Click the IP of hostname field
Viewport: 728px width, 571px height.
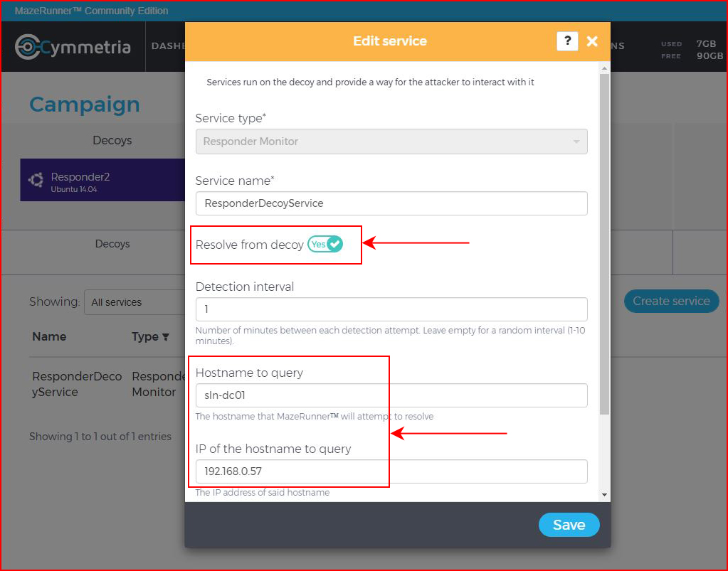391,471
